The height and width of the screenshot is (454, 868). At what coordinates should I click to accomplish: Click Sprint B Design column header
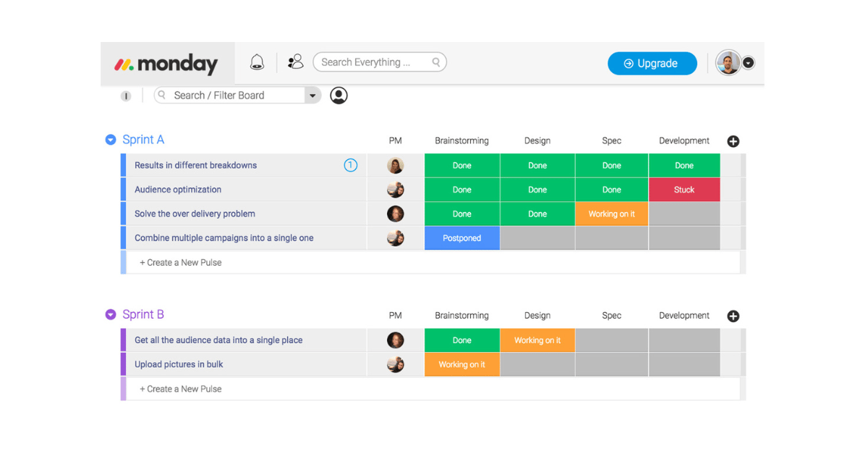pyautogui.click(x=537, y=315)
